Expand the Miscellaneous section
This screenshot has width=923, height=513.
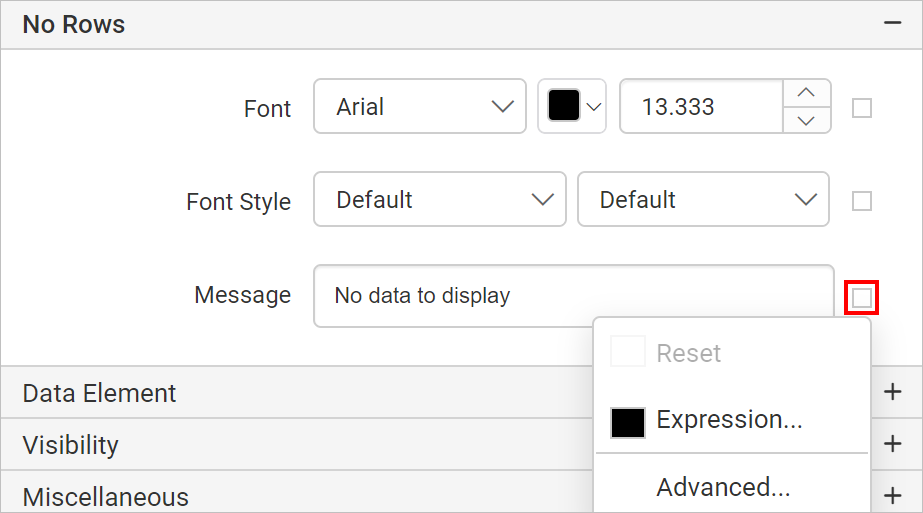click(892, 495)
